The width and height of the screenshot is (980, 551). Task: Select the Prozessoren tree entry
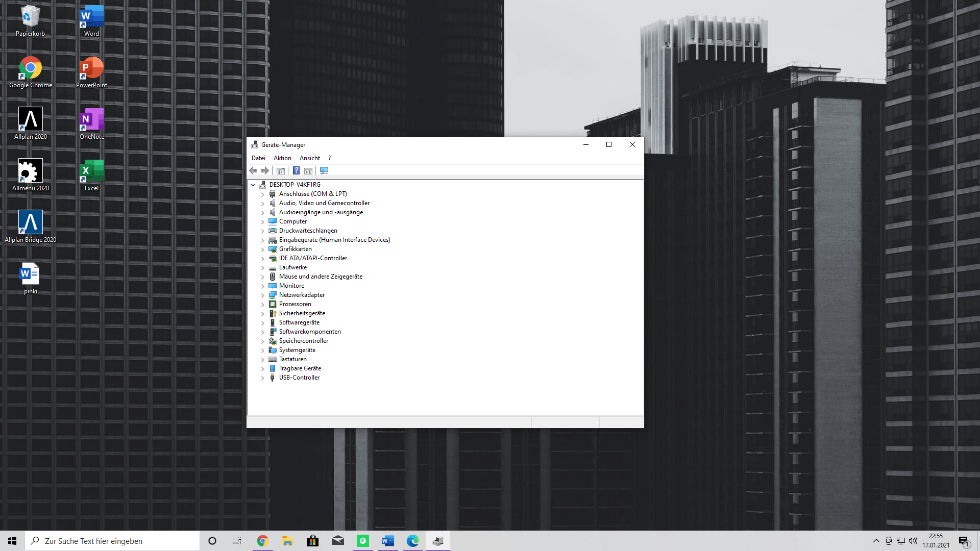tap(295, 304)
